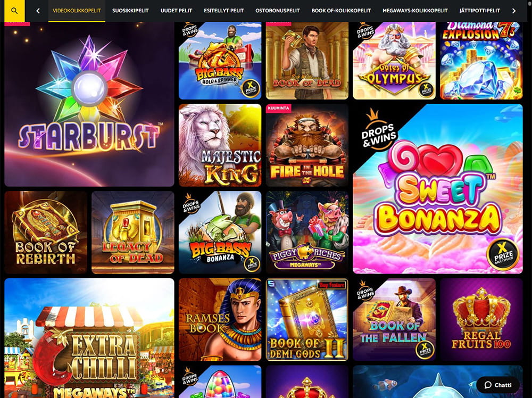Show more categories with right chevron

point(514,11)
